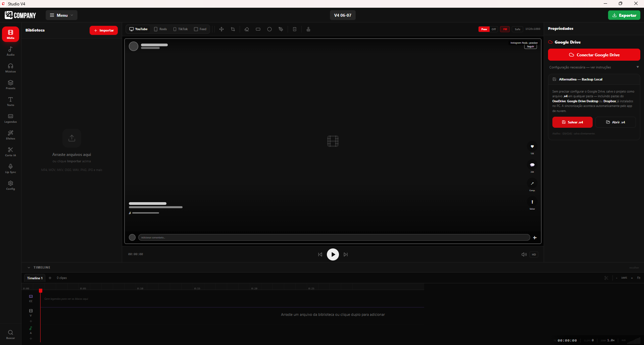Image resolution: width=644 pixels, height=345 pixels.
Task: Open the Mídia panel in sidebar
Action: point(10,34)
